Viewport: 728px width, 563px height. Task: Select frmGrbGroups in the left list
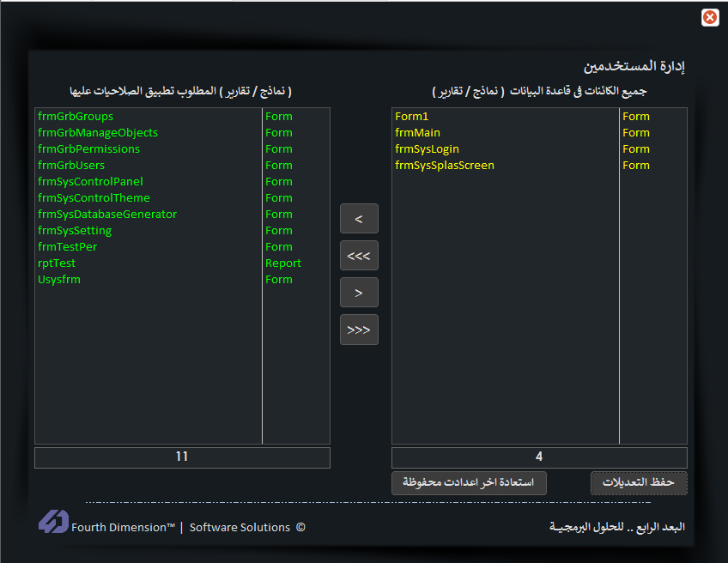point(76,117)
